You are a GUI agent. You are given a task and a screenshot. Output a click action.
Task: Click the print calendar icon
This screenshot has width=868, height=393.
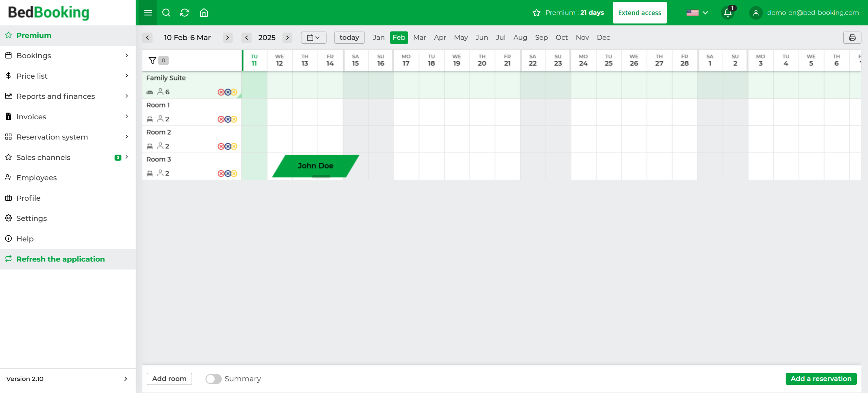tap(852, 38)
